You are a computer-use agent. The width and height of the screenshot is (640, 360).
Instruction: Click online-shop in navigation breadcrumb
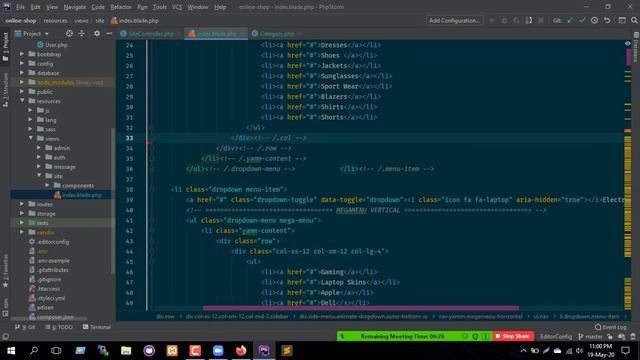pos(21,20)
